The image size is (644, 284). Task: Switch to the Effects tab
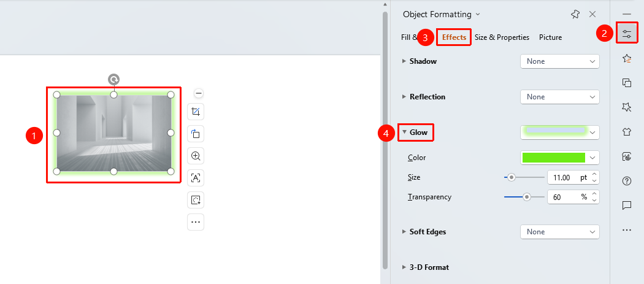tap(454, 37)
